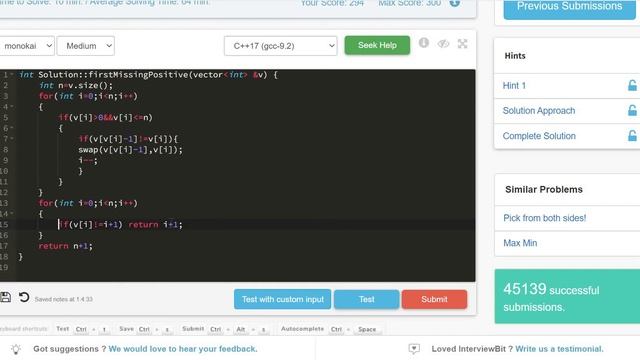Click the lightbulb suggestions icon
Viewport: 640px width, 360px height.
pyautogui.click(x=16, y=349)
